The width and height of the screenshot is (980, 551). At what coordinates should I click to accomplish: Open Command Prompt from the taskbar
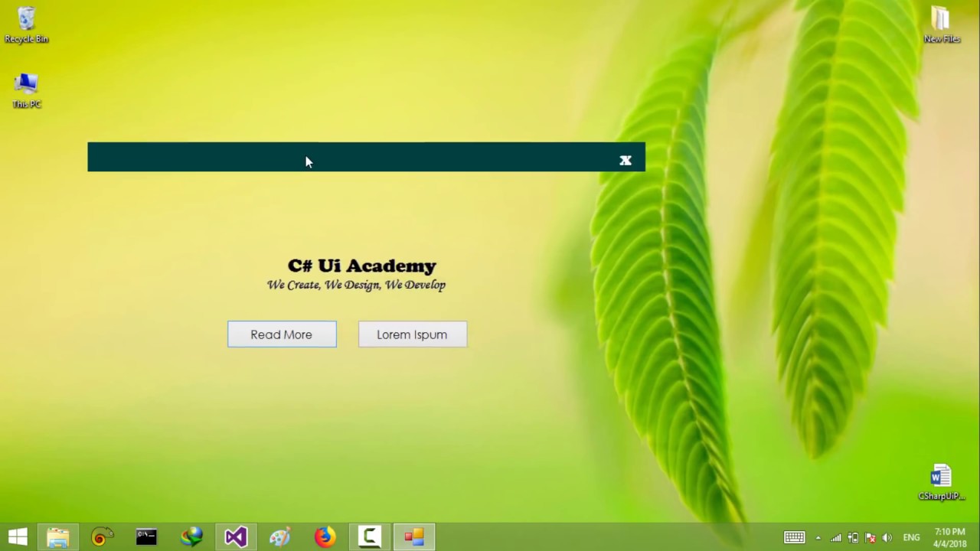(x=146, y=537)
